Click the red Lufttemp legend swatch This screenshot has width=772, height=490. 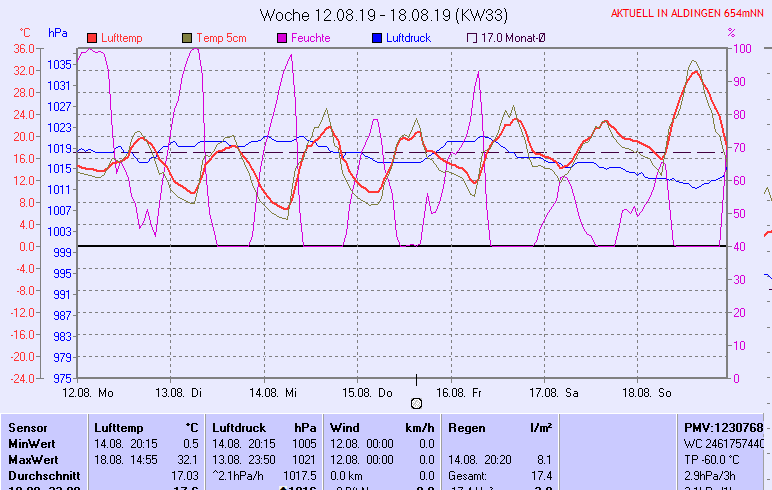[x=93, y=38]
